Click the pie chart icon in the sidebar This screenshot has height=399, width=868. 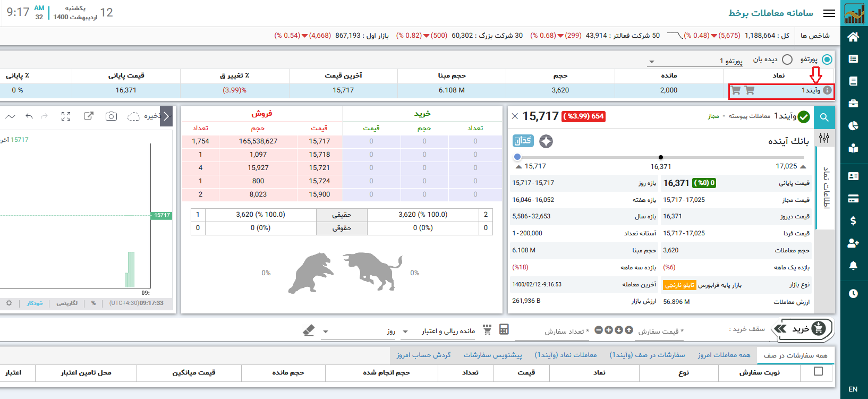(853, 126)
